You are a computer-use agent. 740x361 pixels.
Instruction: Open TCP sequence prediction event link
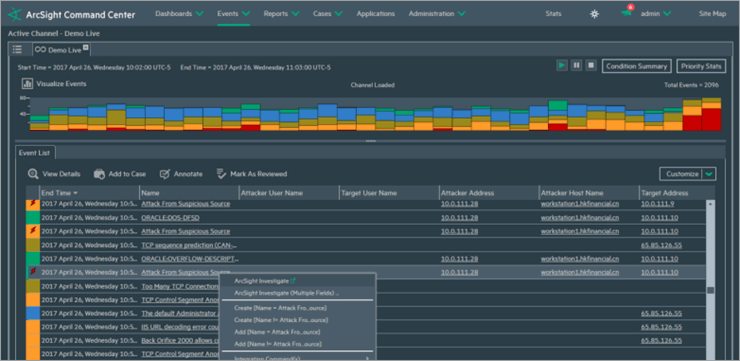tap(189, 245)
